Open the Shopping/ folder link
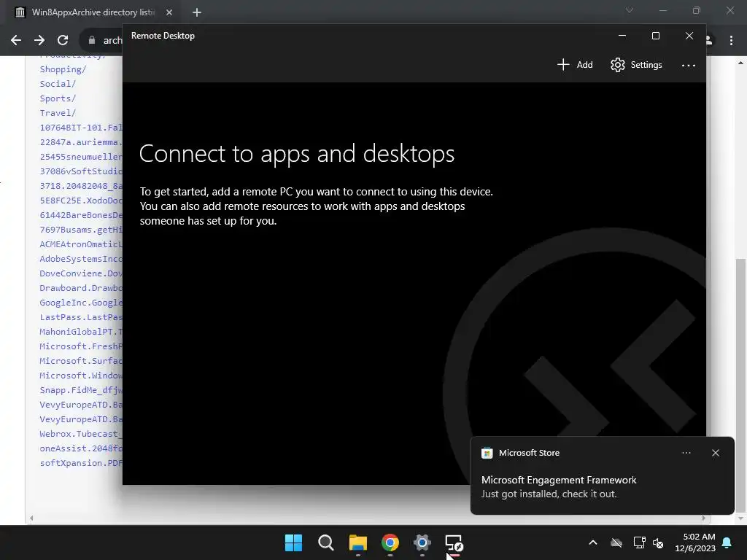Screen dimensions: 747x560 (63, 69)
